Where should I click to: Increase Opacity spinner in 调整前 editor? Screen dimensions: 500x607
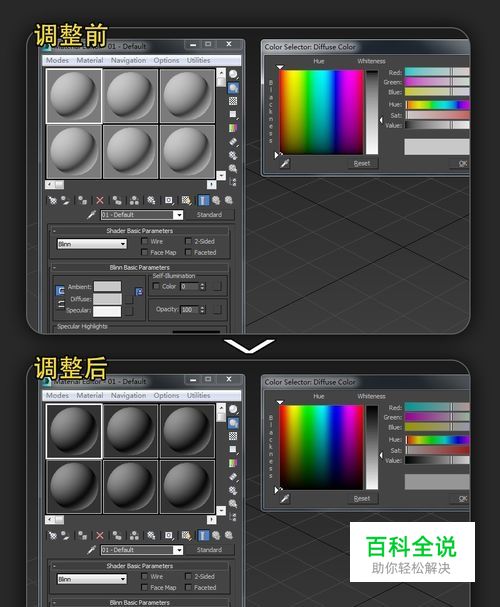pos(202,307)
